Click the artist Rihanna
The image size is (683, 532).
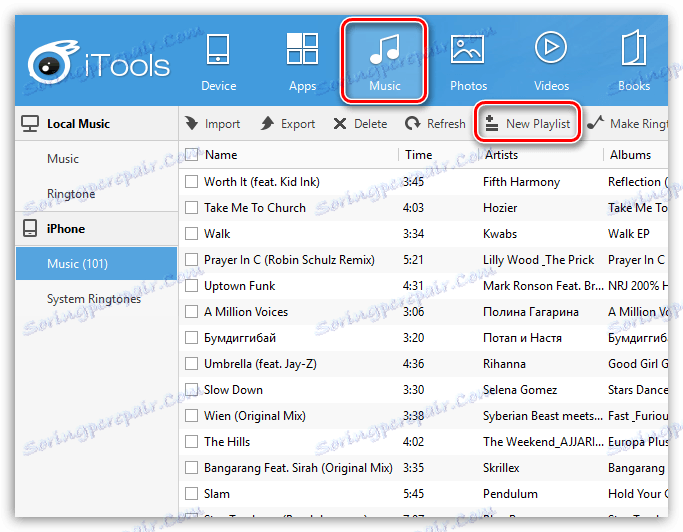504,364
